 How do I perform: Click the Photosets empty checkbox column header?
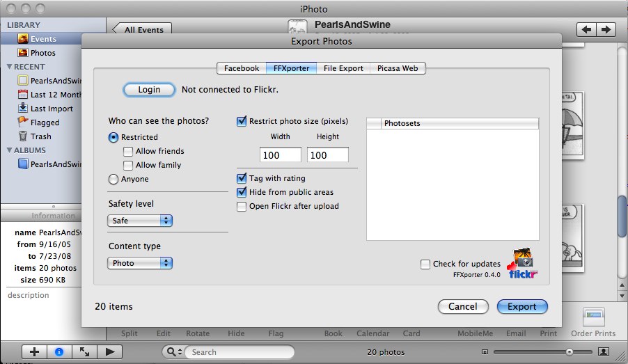tap(374, 123)
